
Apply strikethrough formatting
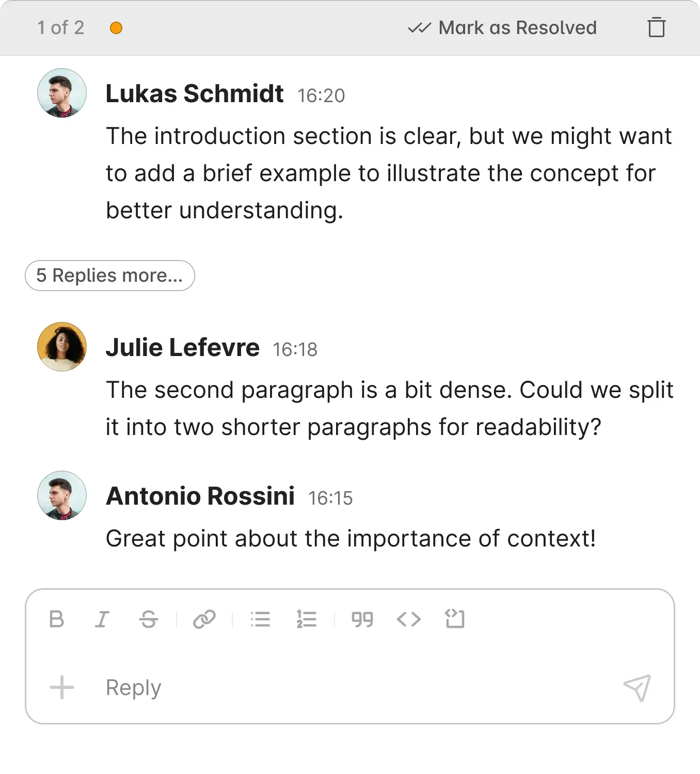tap(149, 619)
